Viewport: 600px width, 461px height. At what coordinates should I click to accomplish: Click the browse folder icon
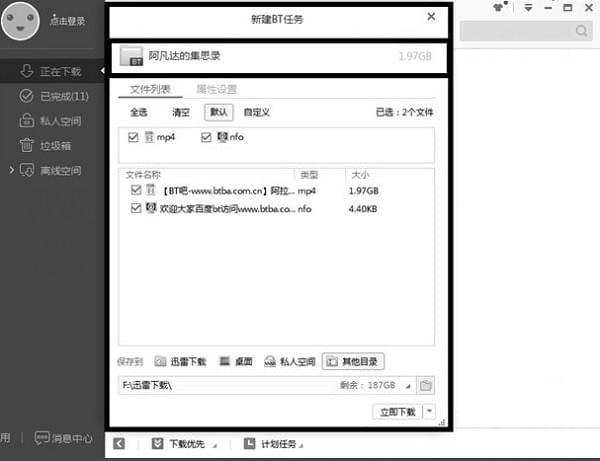tap(426, 385)
